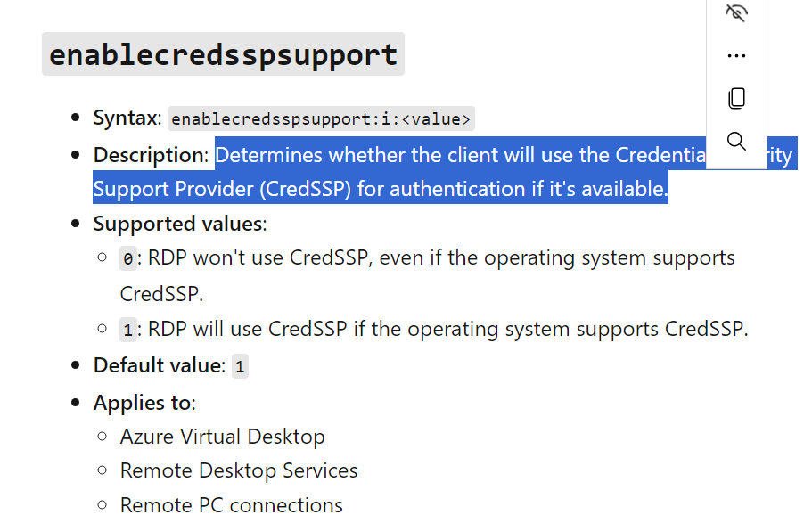
Task: Click the highlighted line starting with Determines
Action: click(461, 154)
